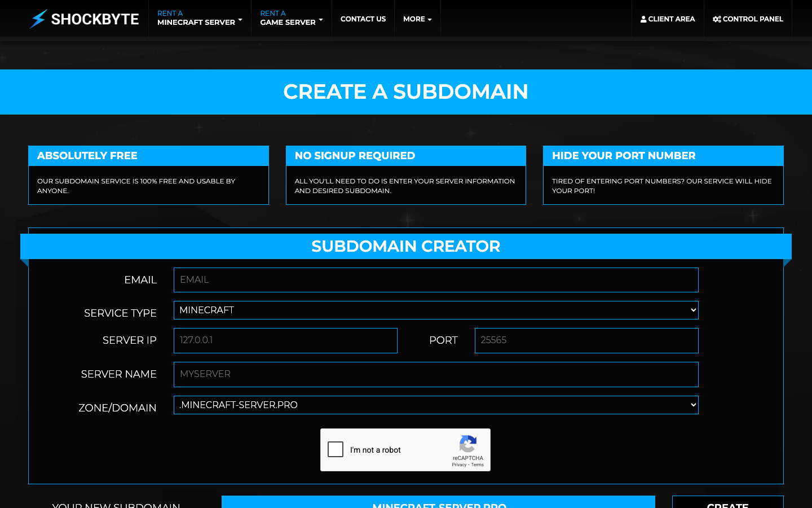The image size is (812, 508).
Task: Open the More navigation menu
Action: coord(417,19)
